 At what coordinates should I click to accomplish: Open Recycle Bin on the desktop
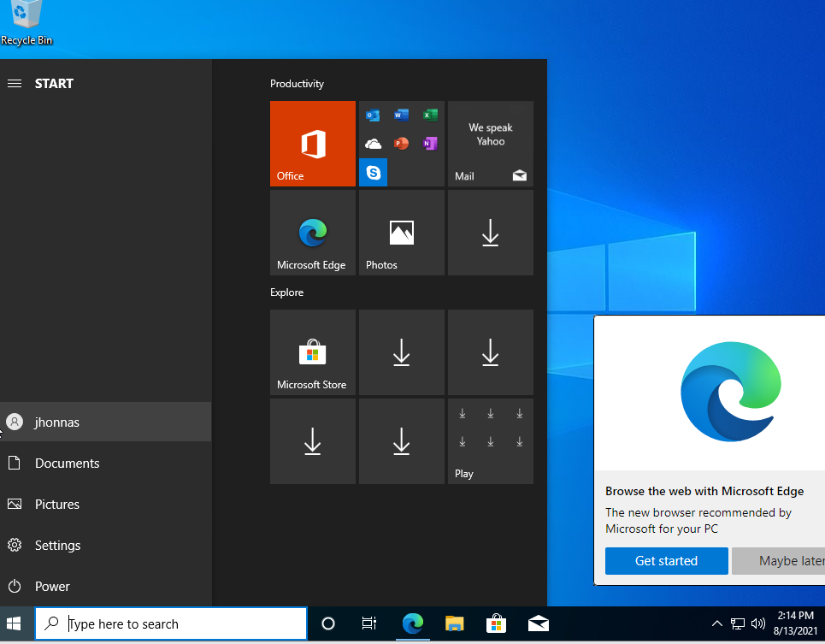click(27, 24)
